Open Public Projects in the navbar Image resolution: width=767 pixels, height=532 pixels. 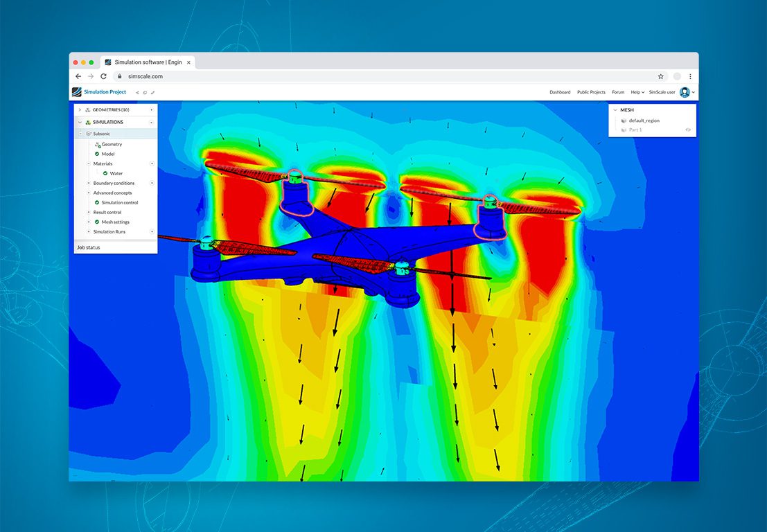point(591,92)
